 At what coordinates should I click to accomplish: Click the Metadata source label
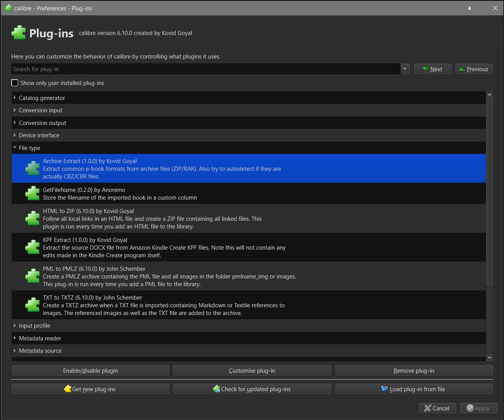(x=40, y=350)
